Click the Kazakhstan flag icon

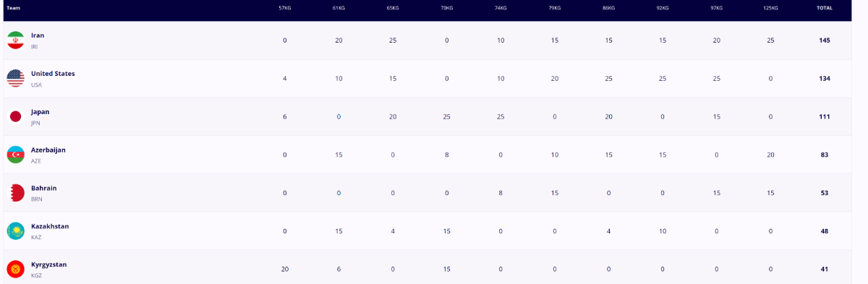tap(16, 231)
